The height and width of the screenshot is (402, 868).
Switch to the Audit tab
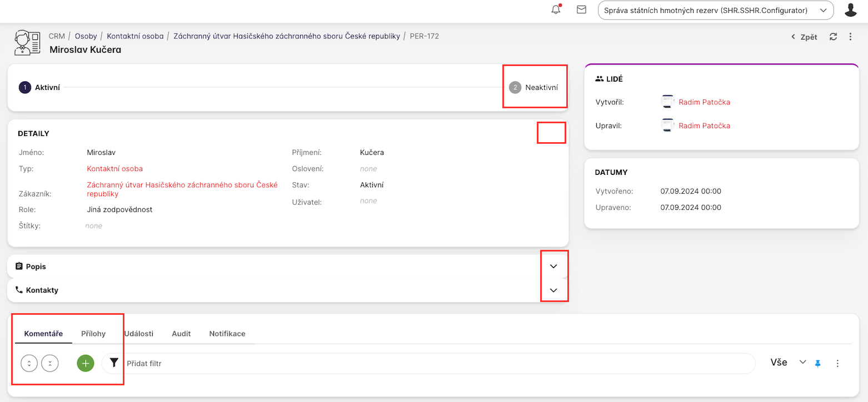(x=181, y=334)
